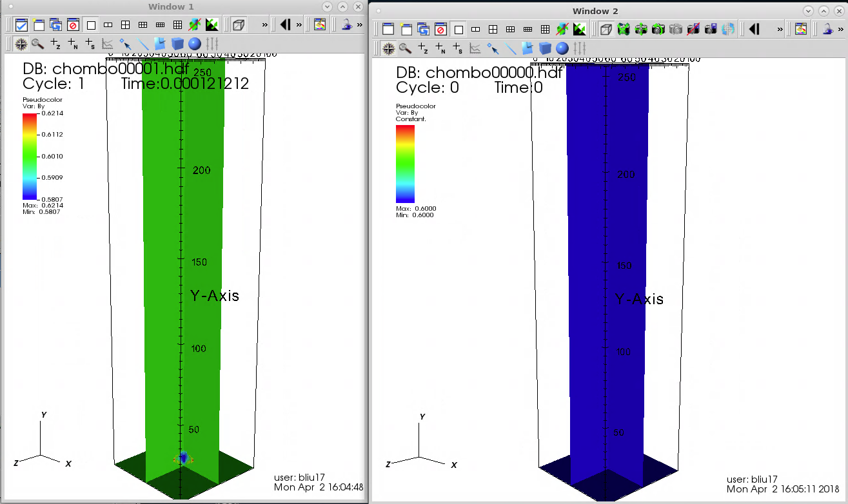The image size is (848, 504).
Task: Click the Pseudocolor legend color bar in Window 2
Action: (405, 164)
